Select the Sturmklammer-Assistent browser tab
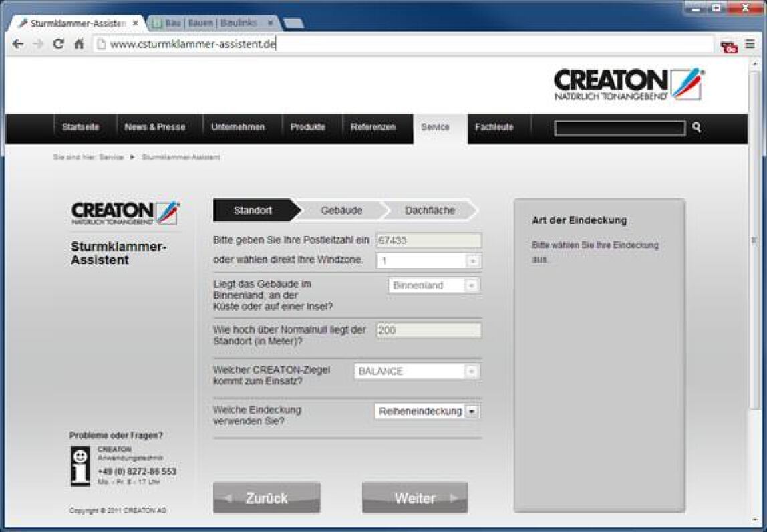The image size is (767, 532). click(x=78, y=23)
